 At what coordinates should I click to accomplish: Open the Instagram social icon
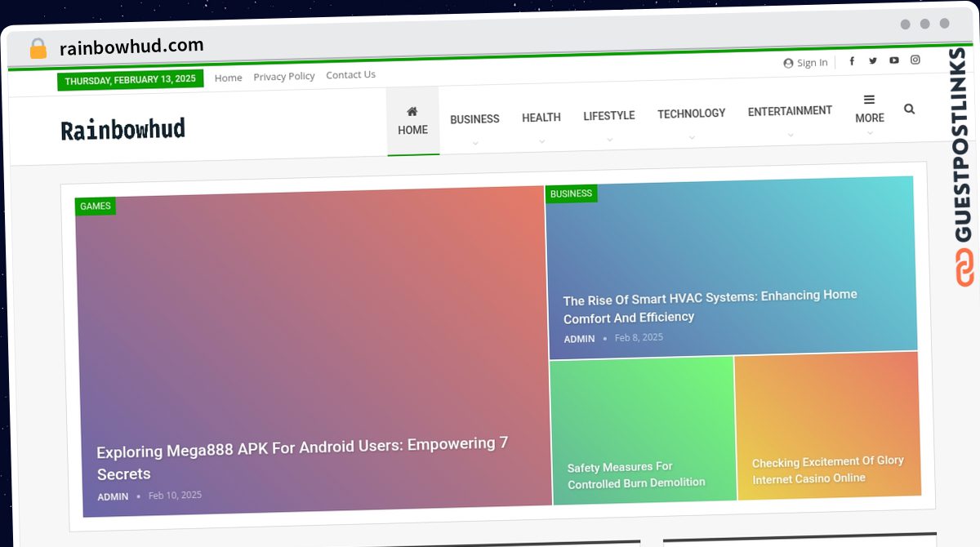[915, 60]
